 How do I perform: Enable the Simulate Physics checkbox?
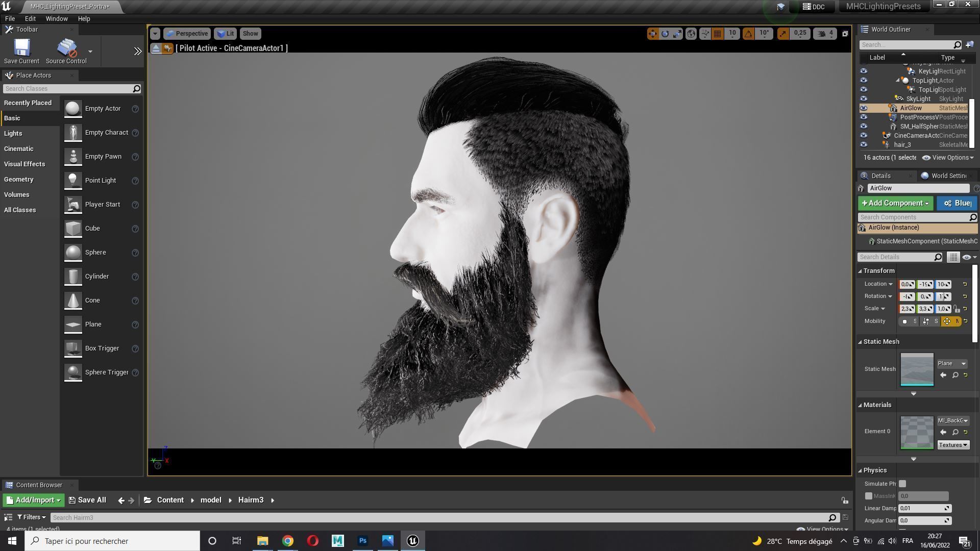point(902,484)
